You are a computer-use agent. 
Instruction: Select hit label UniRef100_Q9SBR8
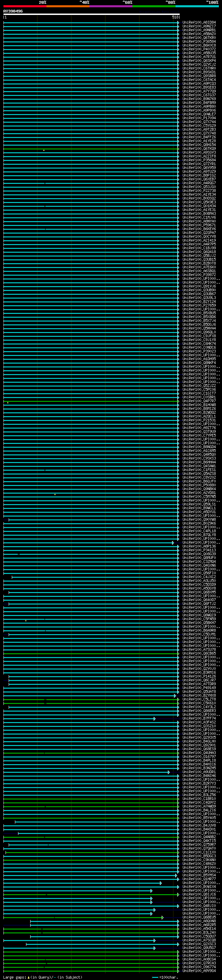(x=199, y=76)
